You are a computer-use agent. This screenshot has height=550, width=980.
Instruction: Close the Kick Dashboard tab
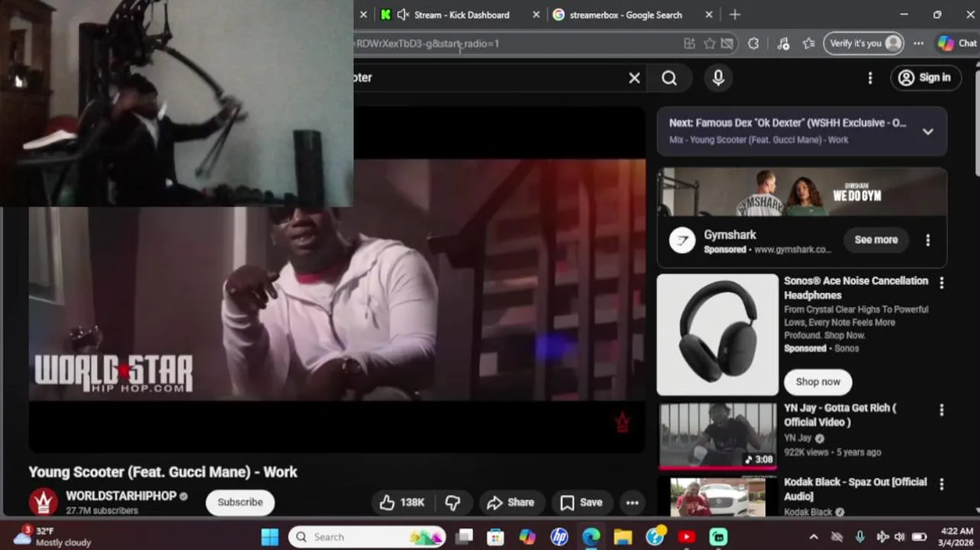click(536, 15)
